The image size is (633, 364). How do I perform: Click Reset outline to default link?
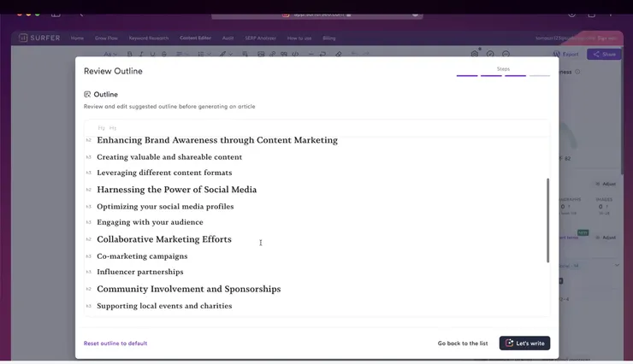pos(115,343)
